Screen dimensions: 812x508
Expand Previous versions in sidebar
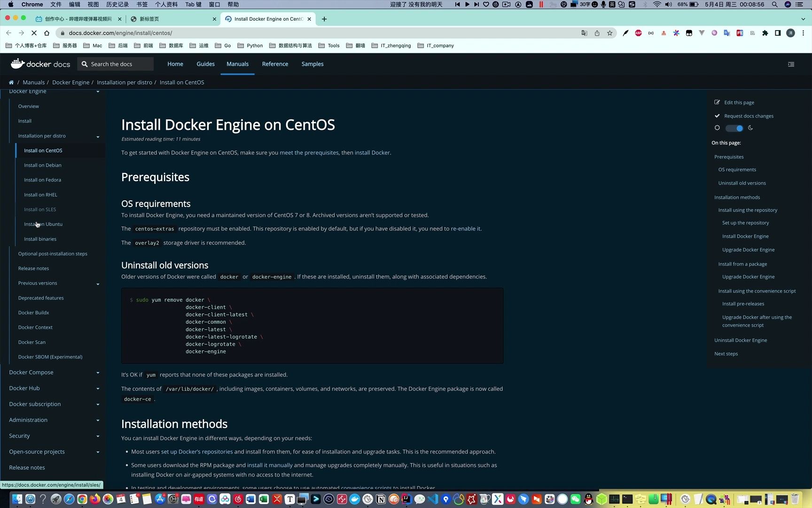[98, 284]
